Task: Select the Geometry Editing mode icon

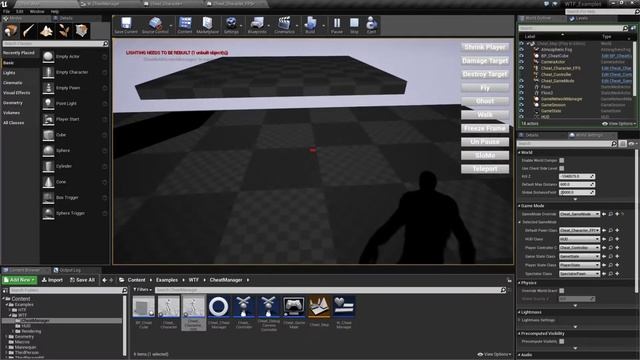Action: pos(81,31)
